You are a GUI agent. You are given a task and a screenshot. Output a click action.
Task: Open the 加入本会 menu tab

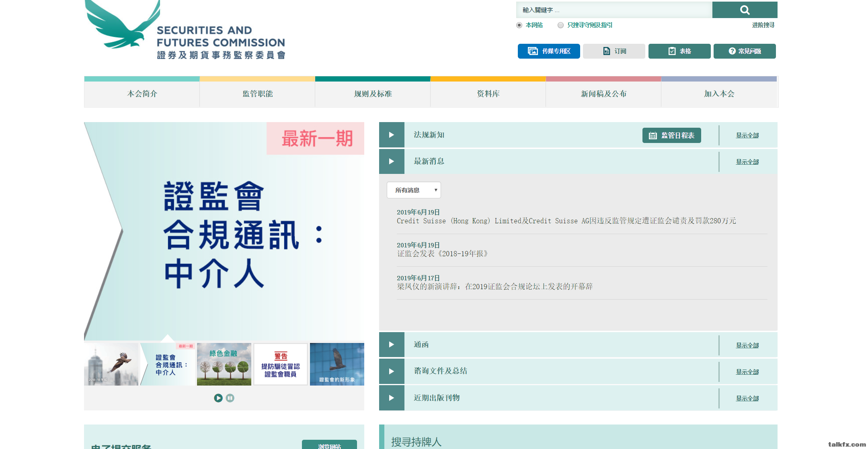pyautogui.click(x=719, y=94)
